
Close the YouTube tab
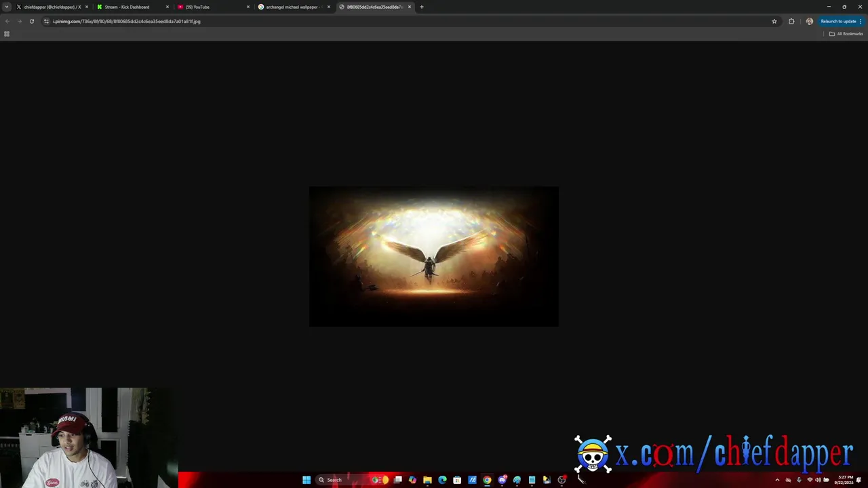tap(248, 7)
